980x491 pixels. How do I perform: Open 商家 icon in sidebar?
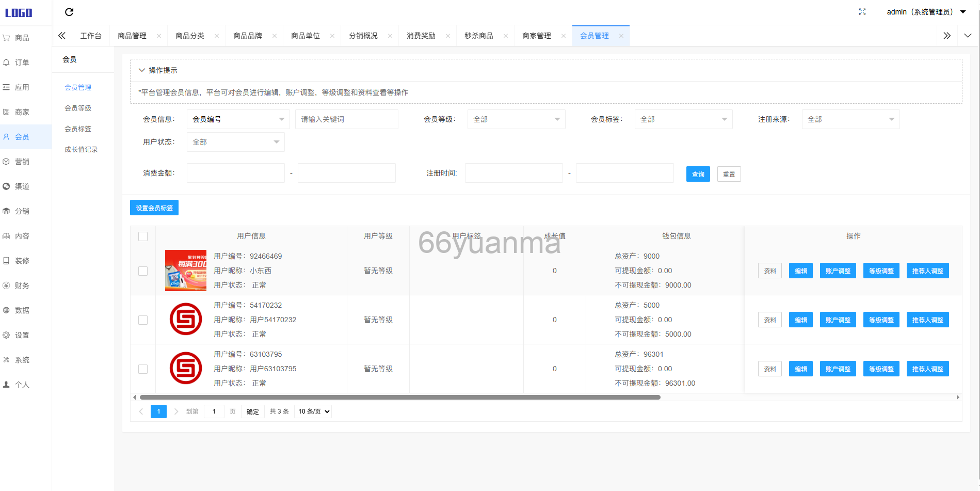point(6,112)
